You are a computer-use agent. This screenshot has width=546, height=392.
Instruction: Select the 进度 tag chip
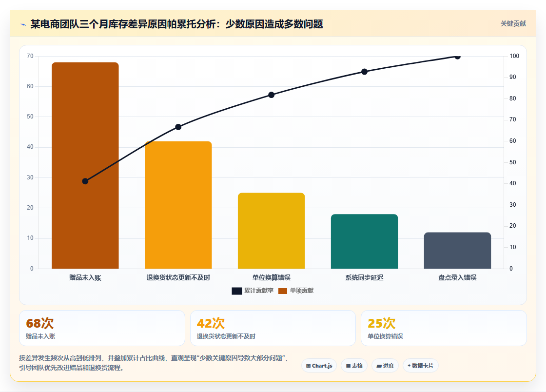click(385, 366)
